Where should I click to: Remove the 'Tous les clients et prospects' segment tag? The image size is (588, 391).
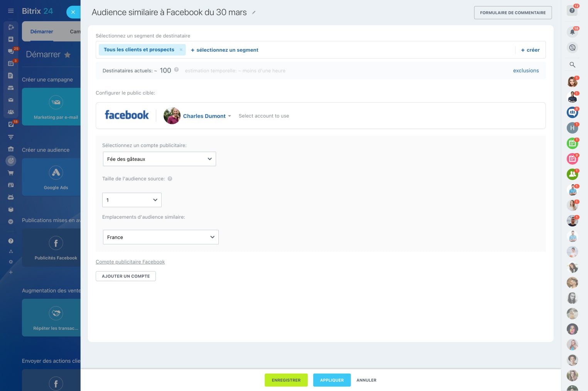click(x=181, y=50)
